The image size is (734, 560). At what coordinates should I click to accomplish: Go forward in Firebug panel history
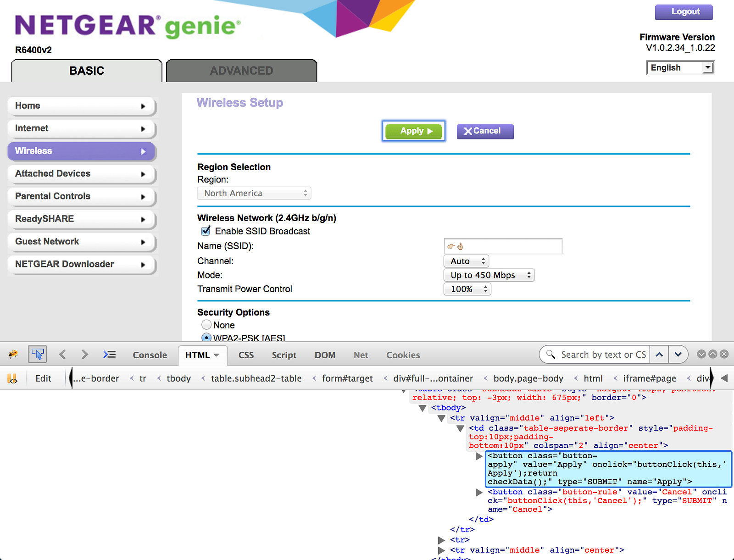pyautogui.click(x=84, y=355)
